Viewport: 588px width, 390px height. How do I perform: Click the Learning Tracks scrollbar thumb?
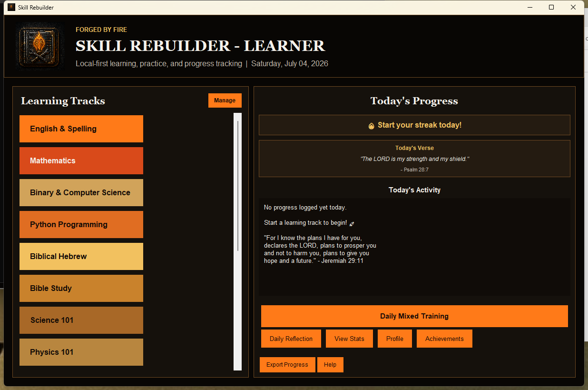[x=238, y=186]
